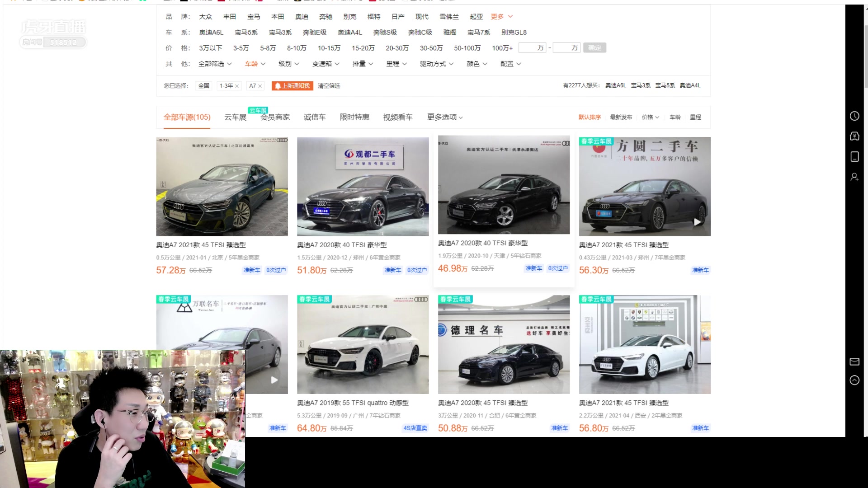Open the feedback envelope icon

tap(854, 361)
